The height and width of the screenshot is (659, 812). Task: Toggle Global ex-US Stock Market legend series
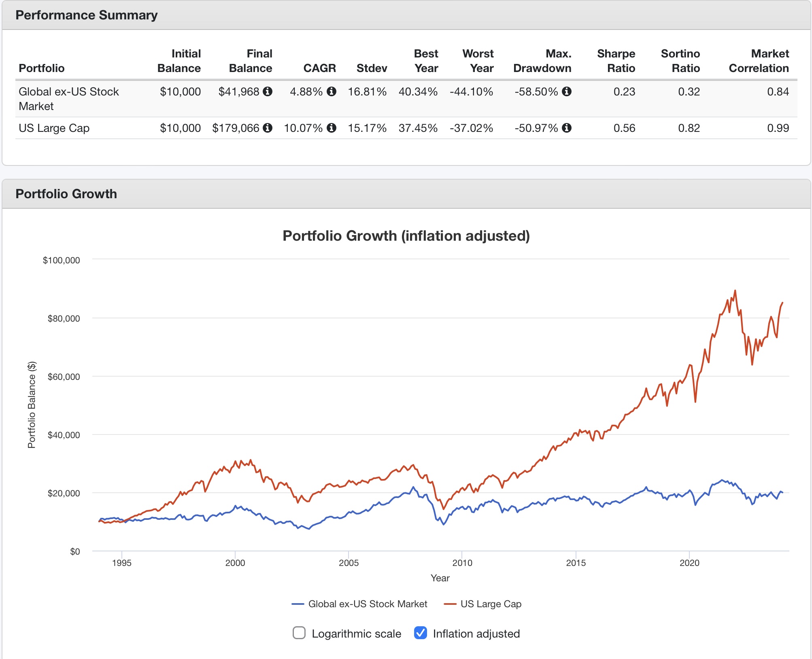tap(368, 604)
